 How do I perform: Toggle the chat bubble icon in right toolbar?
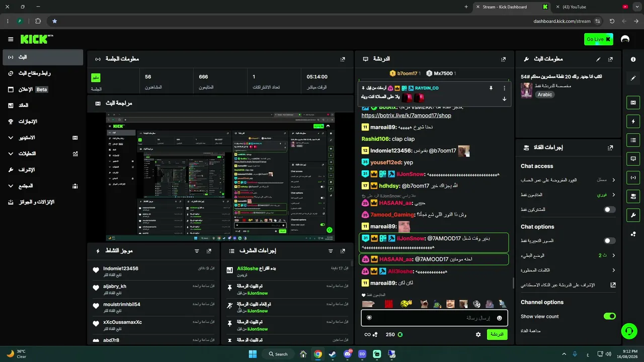tap(633, 158)
